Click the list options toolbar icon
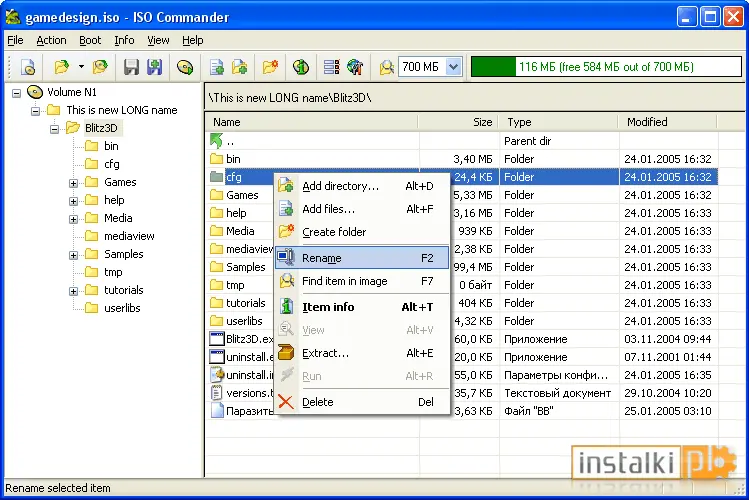This screenshot has height=500, width=749. pos(332,67)
